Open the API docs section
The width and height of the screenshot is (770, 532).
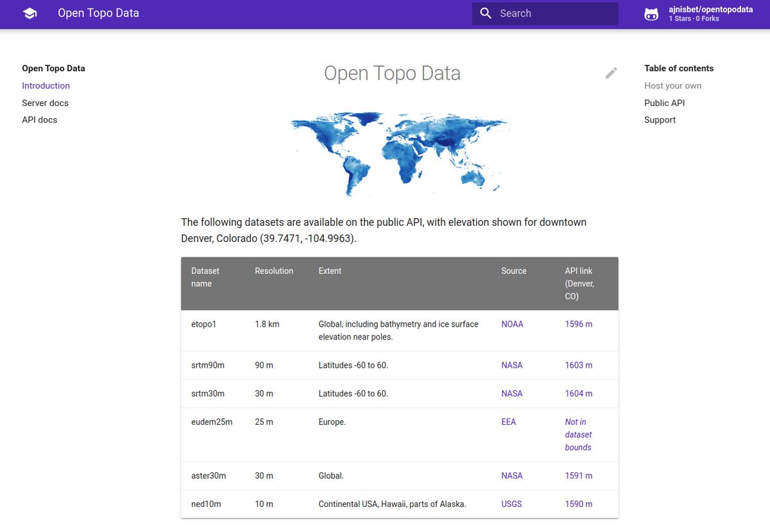39,119
